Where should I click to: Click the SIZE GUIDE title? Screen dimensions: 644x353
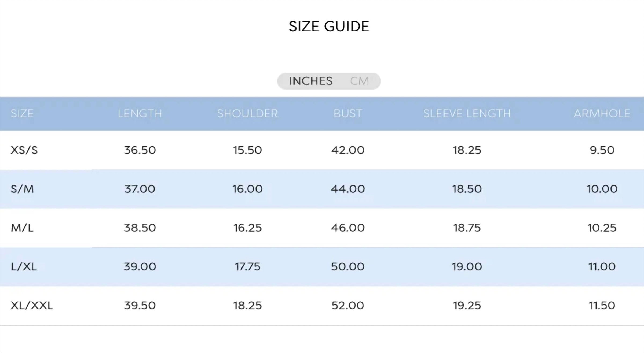[x=329, y=27]
